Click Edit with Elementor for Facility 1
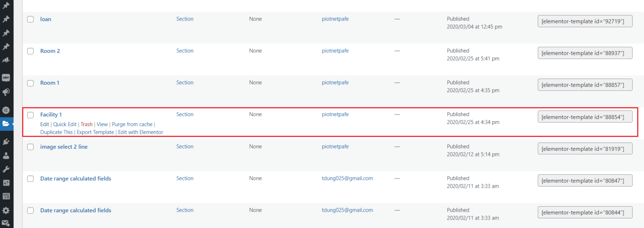 coord(140,132)
